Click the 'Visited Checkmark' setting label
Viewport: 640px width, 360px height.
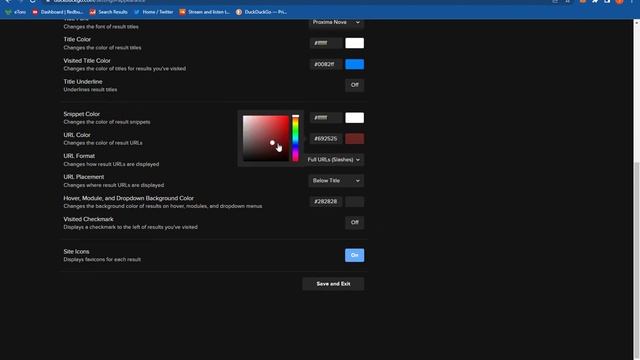tap(89, 220)
